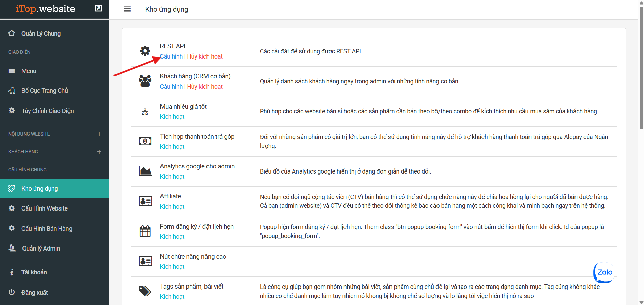The width and height of the screenshot is (644, 305).
Task: Click the hamburger menu icon in header
Action: coord(127,9)
